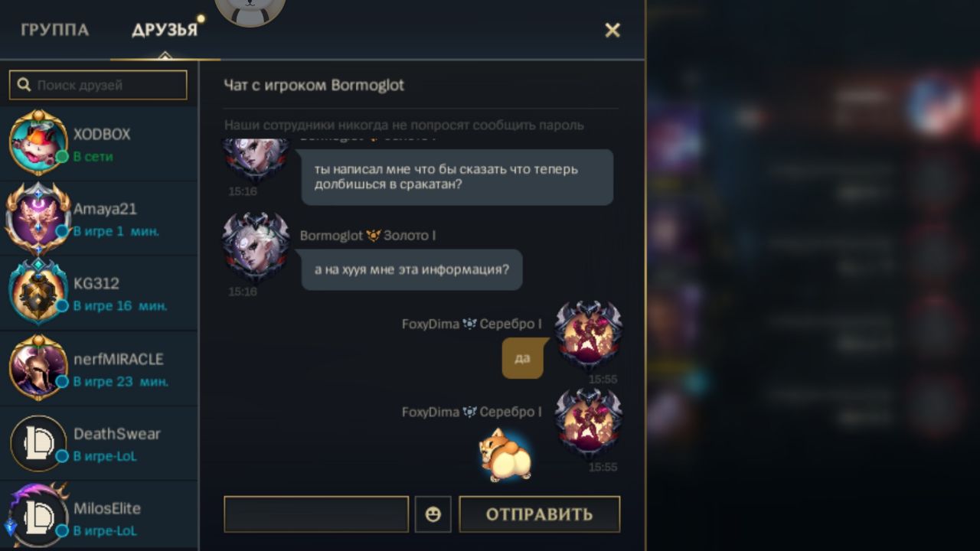This screenshot has width=980, height=551.
Task: Click FoxyDima's avatar beside the "да" message
Action: (x=588, y=337)
